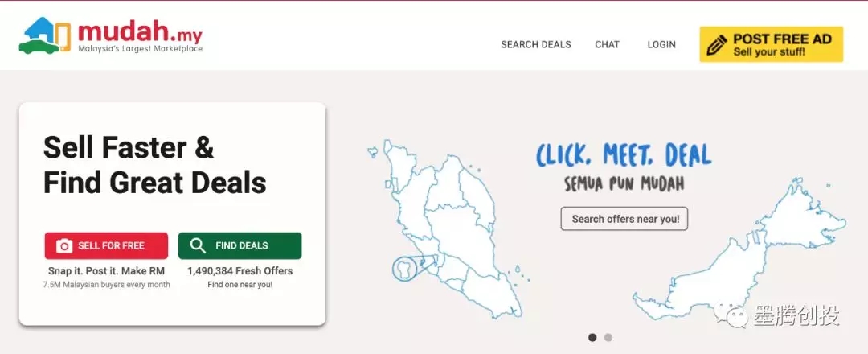The image size is (868, 354).
Task: Click the Peninsular Malaysia map
Action: pos(450,225)
